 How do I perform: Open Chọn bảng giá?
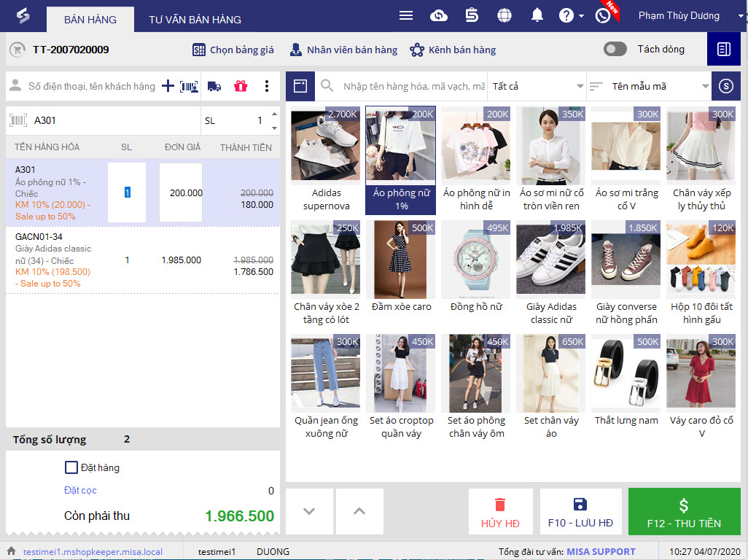(x=233, y=50)
